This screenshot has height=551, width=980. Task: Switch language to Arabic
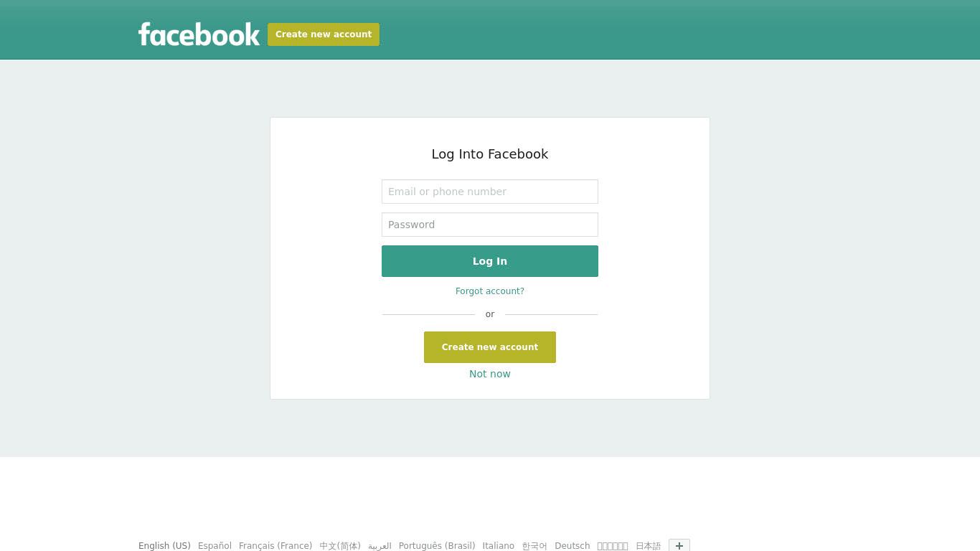coord(380,546)
